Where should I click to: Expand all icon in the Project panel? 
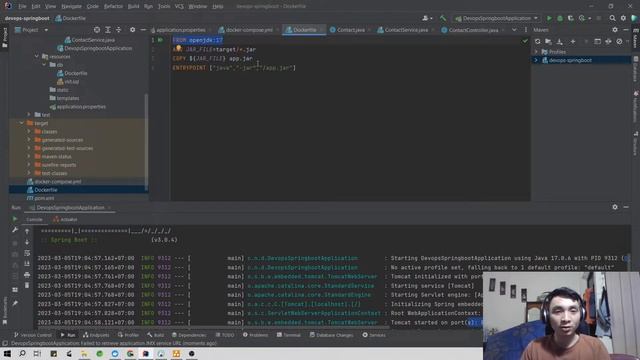(x=108, y=30)
